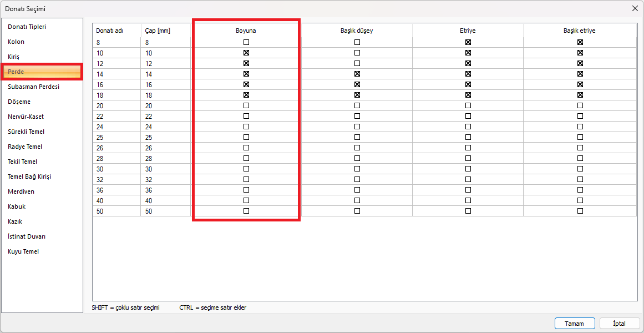Close the Donatı Seçimi dialog
Image resolution: width=644 pixels, height=333 pixels.
click(x=635, y=8)
